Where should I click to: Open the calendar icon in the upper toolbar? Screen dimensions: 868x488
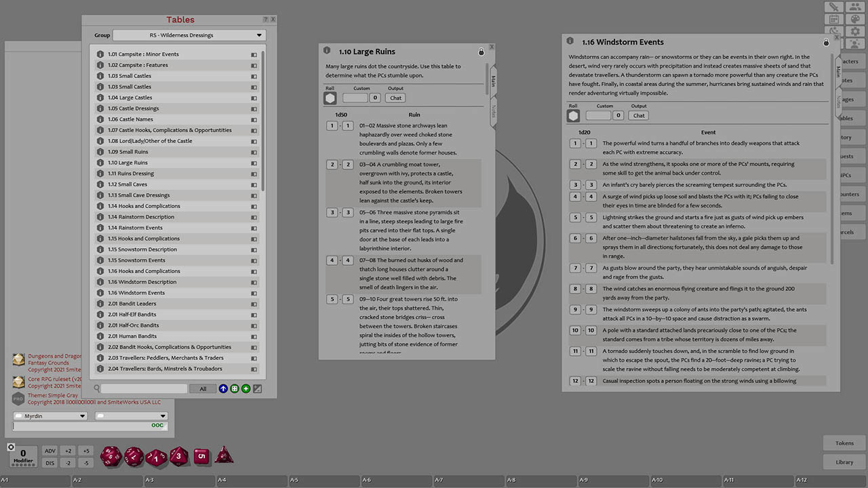(835, 19)
